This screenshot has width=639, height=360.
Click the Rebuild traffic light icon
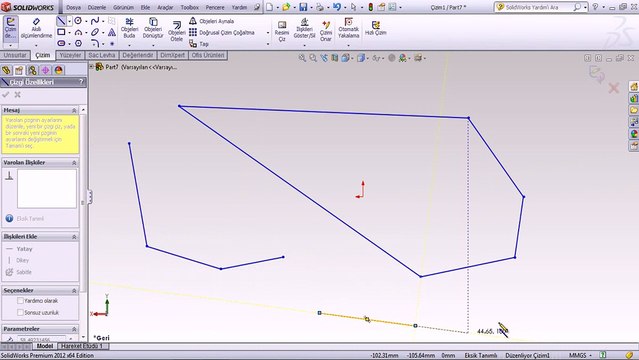(370, 7)
